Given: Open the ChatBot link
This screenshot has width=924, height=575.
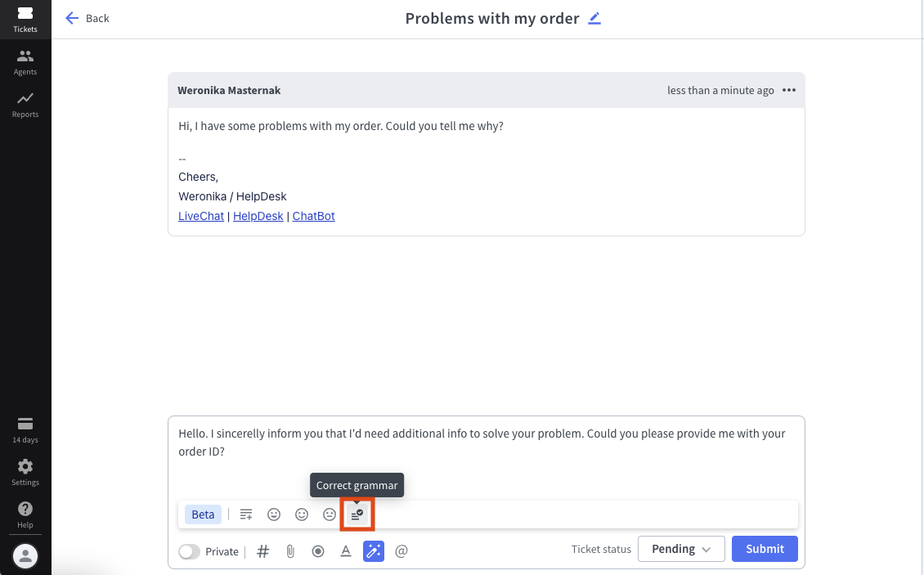Looking at the screenshot, I should tap(313, 216).
